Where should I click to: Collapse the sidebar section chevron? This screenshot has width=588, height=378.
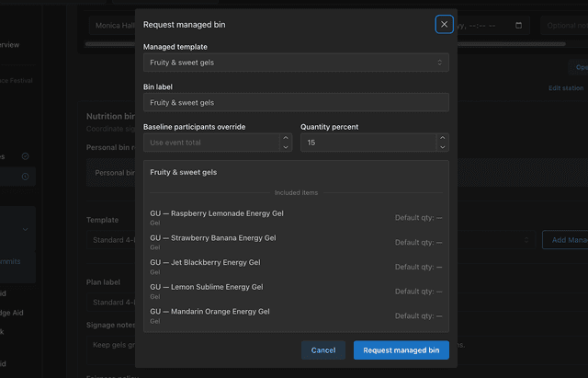pyautogui.click(x=26, y=230)
